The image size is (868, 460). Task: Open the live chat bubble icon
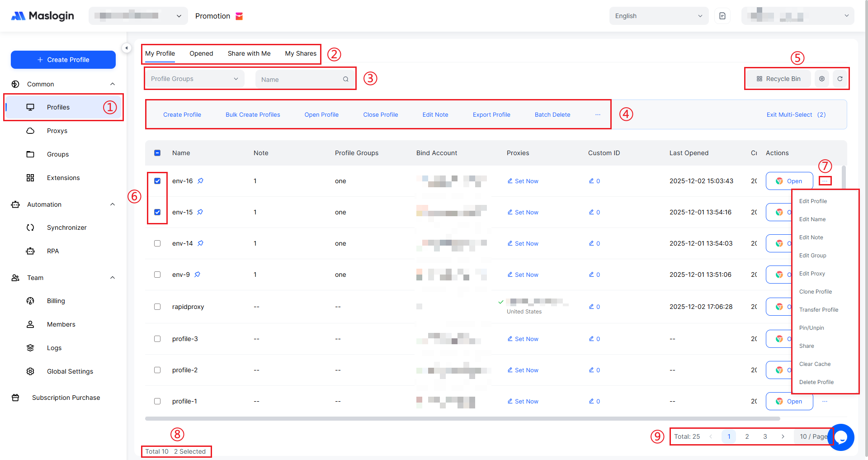pyautogui.click(x=841, y=437)
